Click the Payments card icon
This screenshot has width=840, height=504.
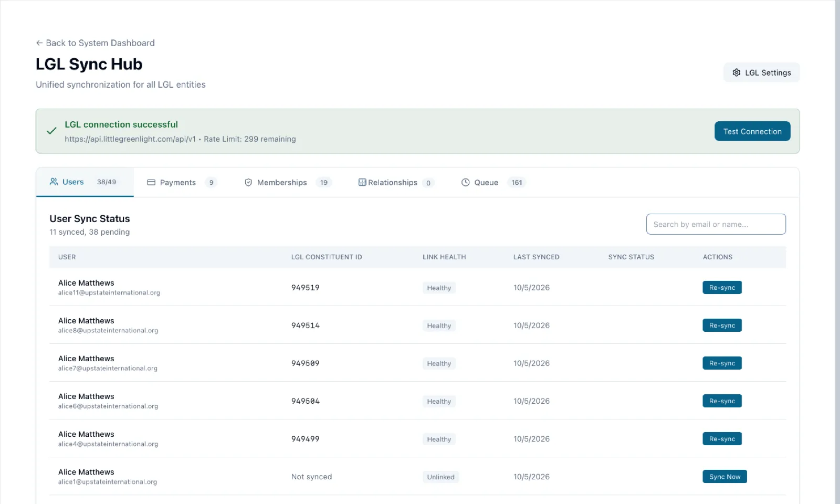pyautogui.click(x=151, y=182)
